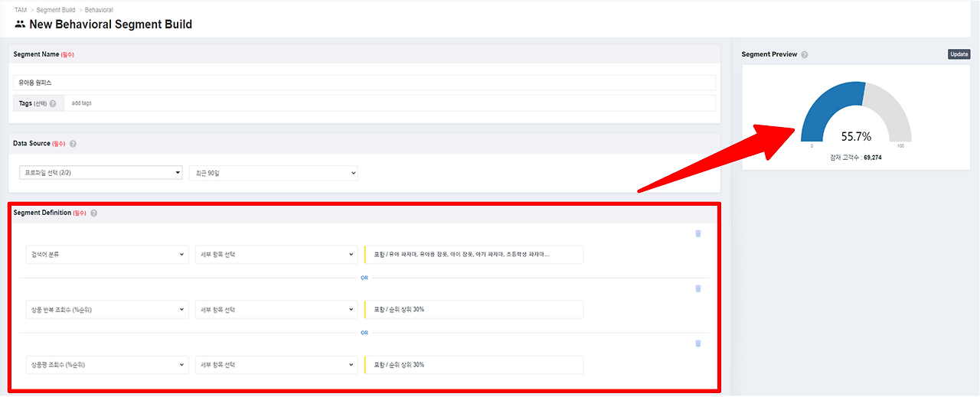
Task: Click the 잠재 고객수 69,274 text
Action: coord(856,157)
